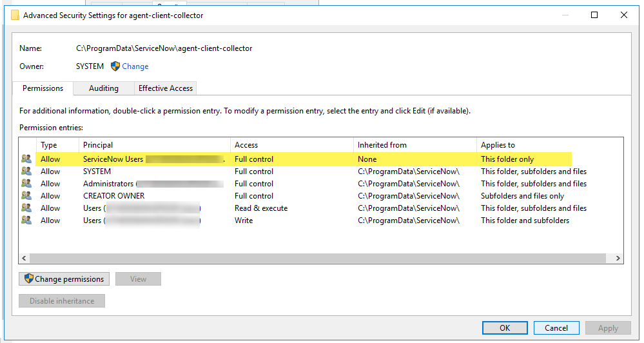Select the SYSTEM principal entry
Viewport: 644px width, 343px height.
pos(97,171)
